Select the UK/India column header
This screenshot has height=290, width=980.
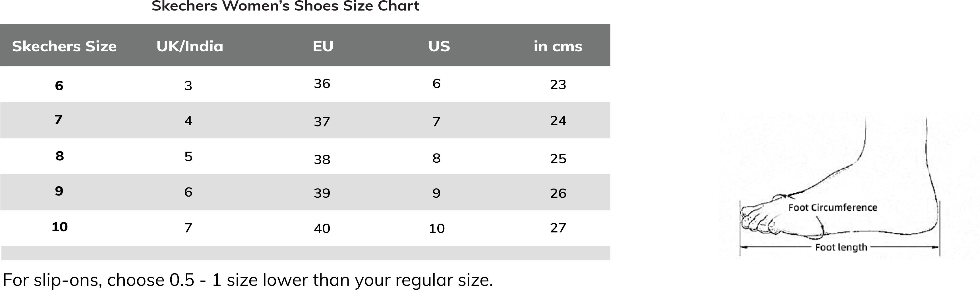coord(190,46)
